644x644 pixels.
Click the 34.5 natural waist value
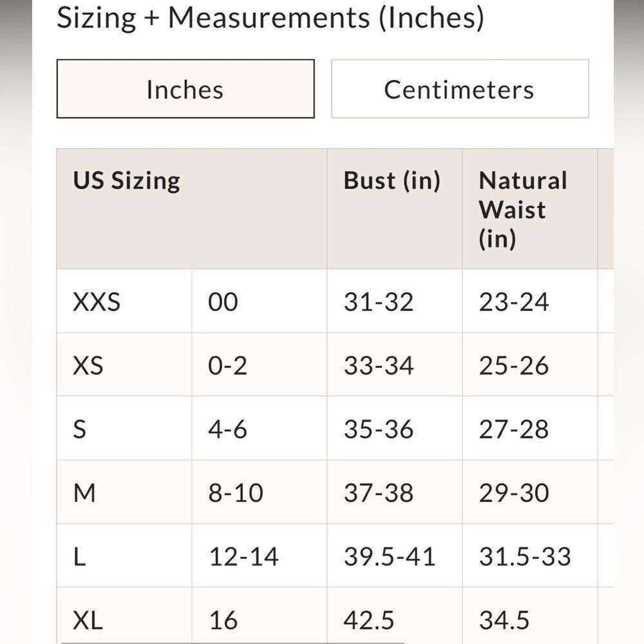(x=504, y=620)
